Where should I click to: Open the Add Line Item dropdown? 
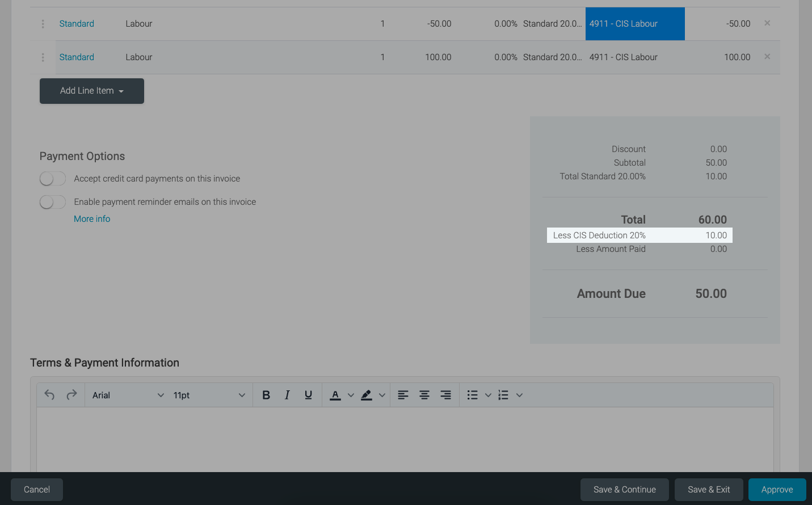[92, 91]
